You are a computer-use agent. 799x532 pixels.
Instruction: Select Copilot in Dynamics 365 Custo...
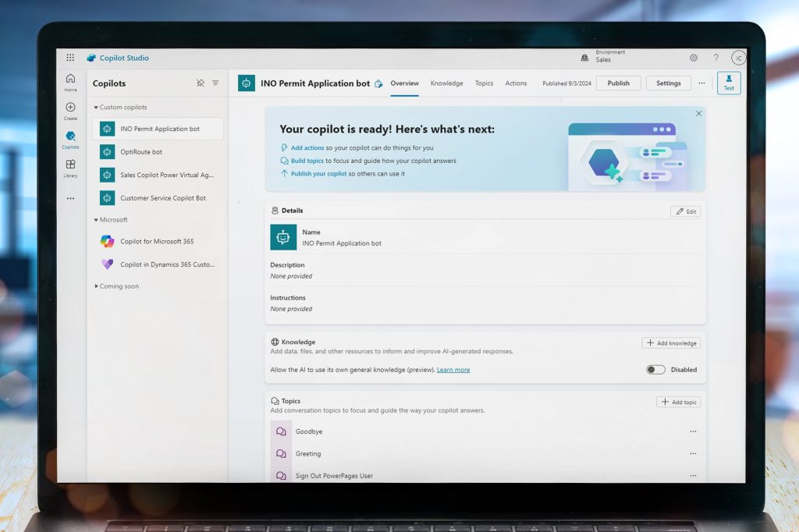pyautogui.click(x=158, y=264)
